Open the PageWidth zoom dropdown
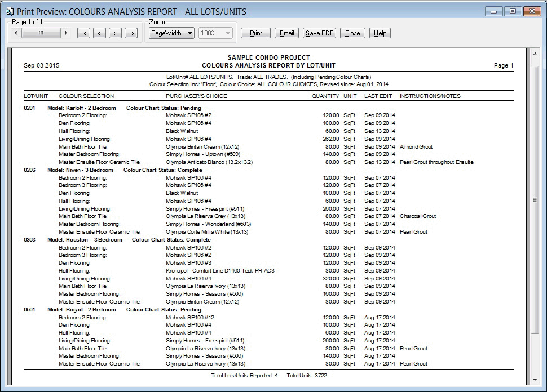 171,33
